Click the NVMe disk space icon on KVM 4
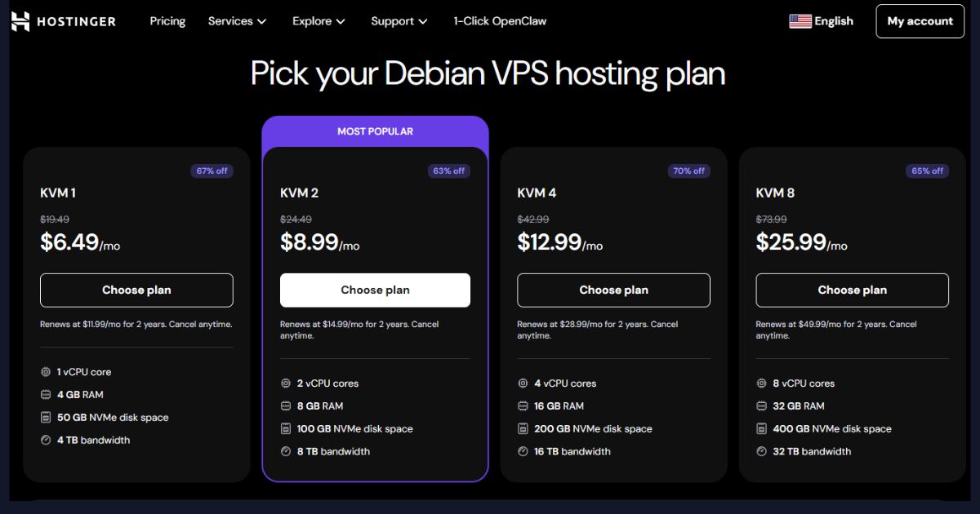 (x=523, y=428)
